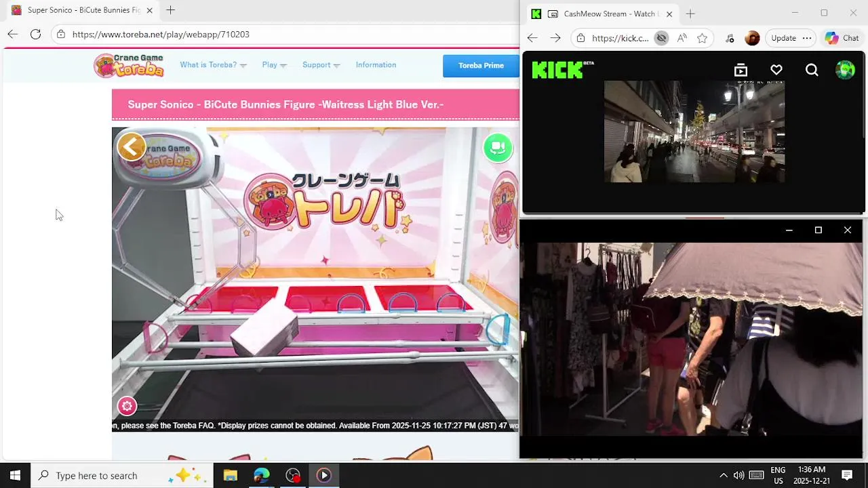Open the touch keyboard icon
The width and height of the screenshot is (868, 488).
tap(757, 475)
